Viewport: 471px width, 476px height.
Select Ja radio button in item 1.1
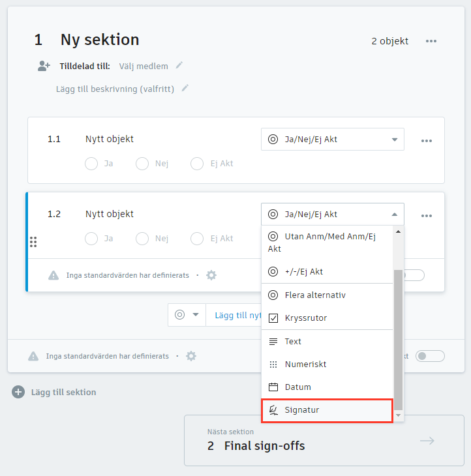(x=92, y=164)
